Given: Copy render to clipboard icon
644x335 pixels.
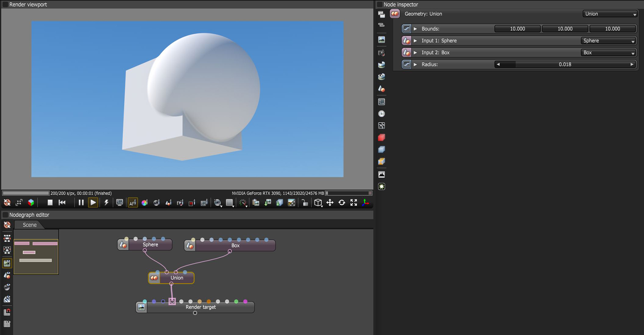Looking at the screenshot, I should pos(256,203).
